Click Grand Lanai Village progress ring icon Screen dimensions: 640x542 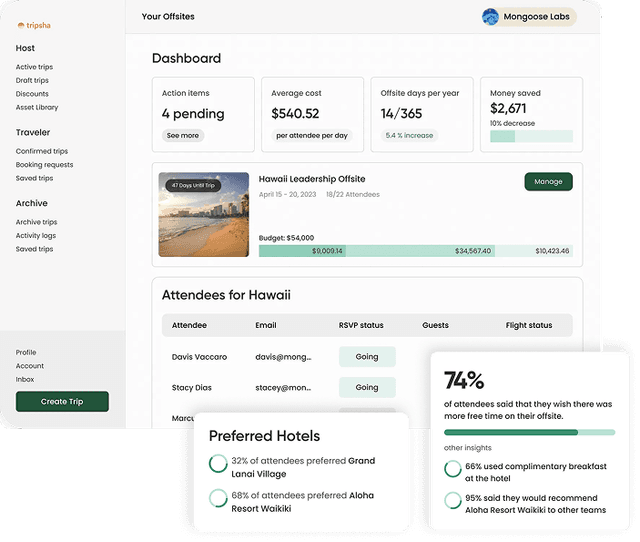[x=218, y=465]
